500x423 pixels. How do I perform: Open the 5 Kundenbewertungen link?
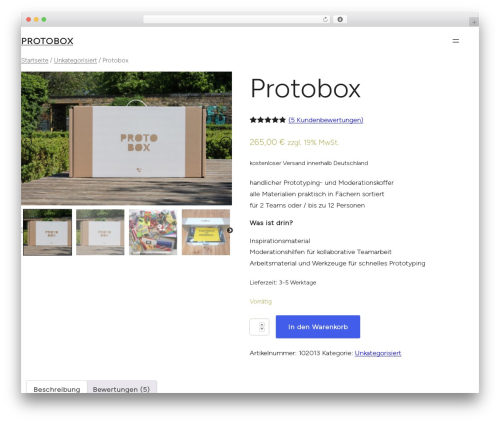326,120
